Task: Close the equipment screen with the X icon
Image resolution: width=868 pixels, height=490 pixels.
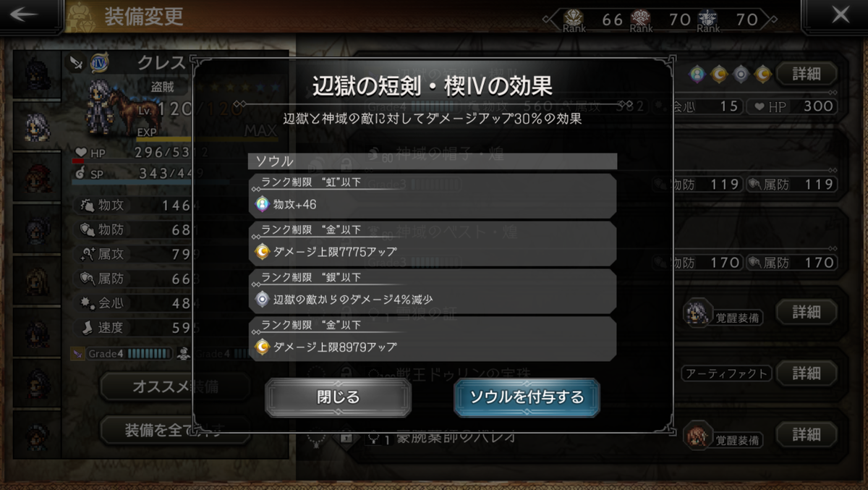Action: coord(840,14)
